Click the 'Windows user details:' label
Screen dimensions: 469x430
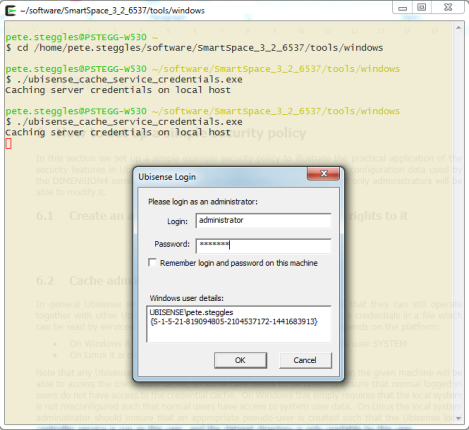(x=186, y=298)
